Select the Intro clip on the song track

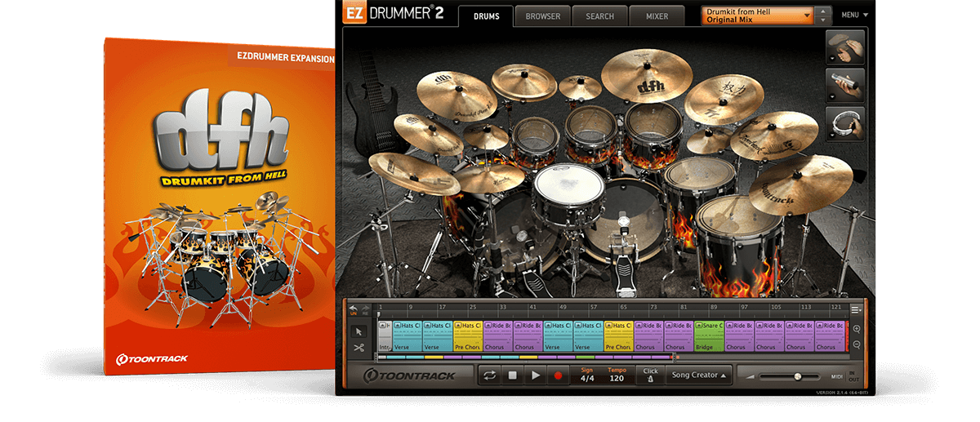[385, 335]
